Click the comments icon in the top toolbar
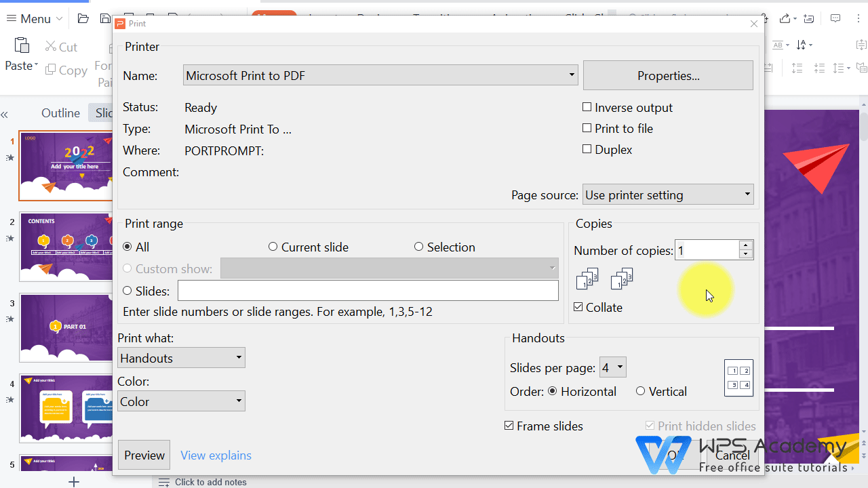 tap(835, 18)
